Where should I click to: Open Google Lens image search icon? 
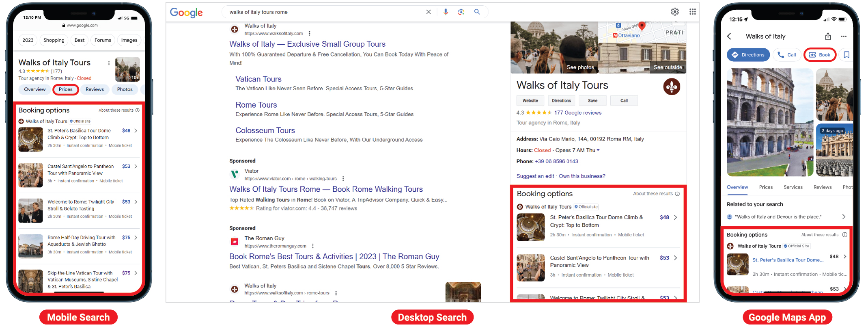click(x=461, y=12)
